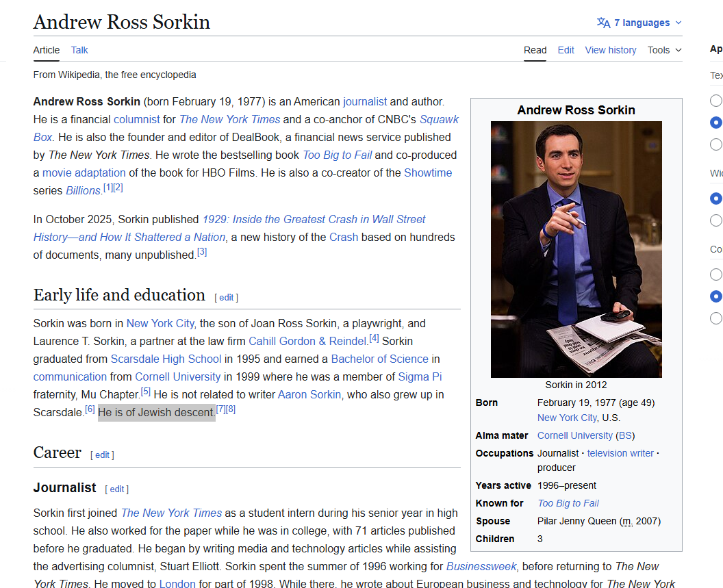Open television writer link in infobox

(620, 453)
